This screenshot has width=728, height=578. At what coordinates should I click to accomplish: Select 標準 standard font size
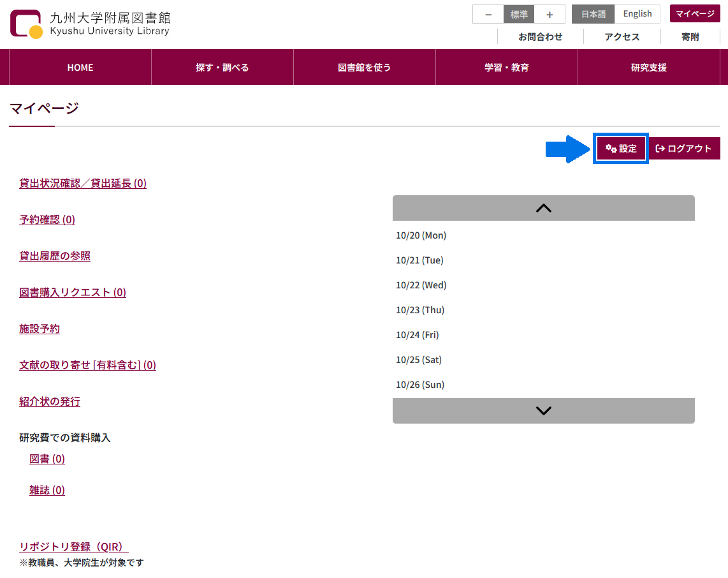click(x=518, y=14)
